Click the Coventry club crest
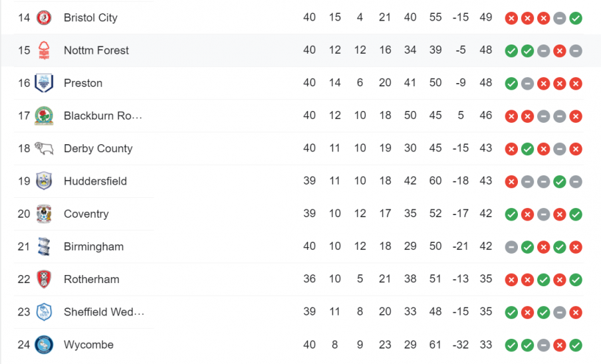The image size is (601, 364). pyautogui.click(x=44, y=214)
